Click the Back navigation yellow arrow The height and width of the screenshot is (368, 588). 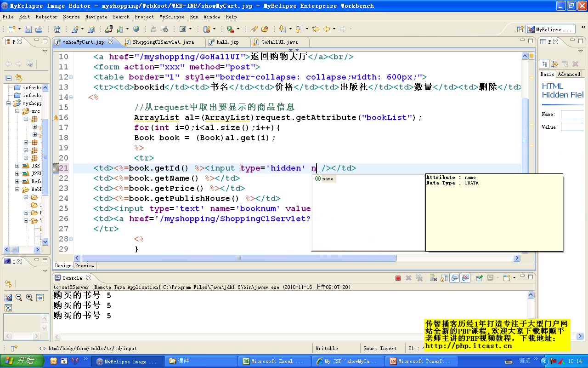pos(327,29)
